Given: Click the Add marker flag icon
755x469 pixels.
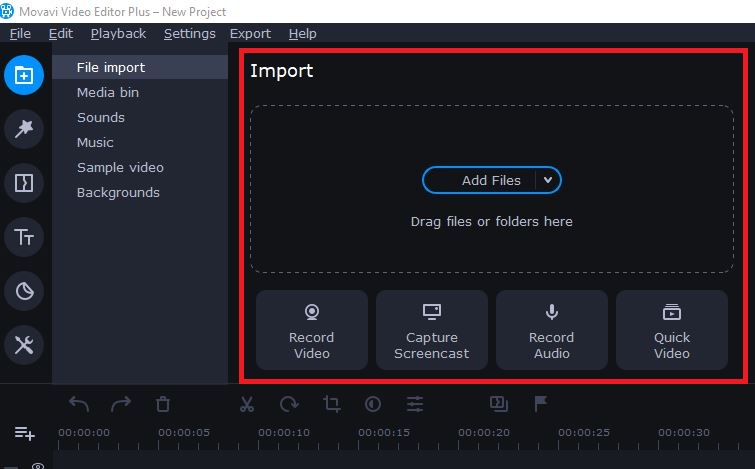Looking at the screenshot, I should pyautogui.click(x=541, y=404).
